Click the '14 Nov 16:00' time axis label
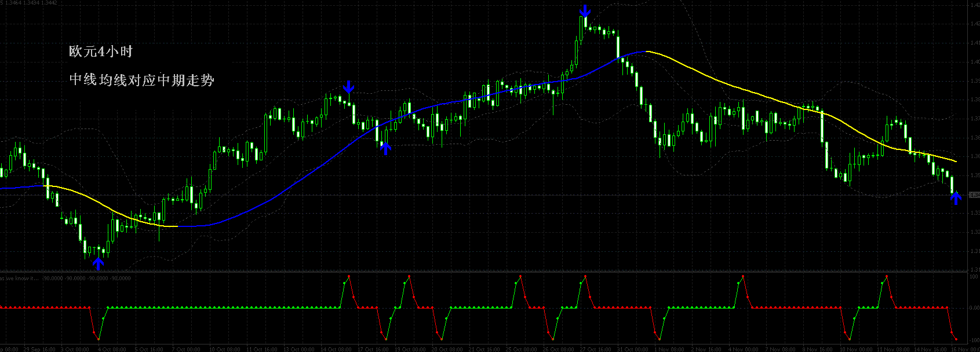The image size is (980, 352). pyautogui.click(x=931, y=349)
